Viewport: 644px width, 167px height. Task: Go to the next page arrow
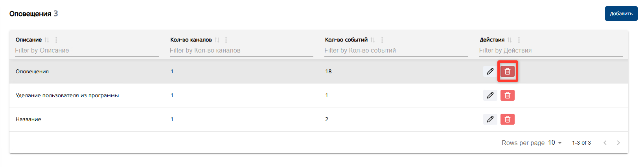coord(618,143)
